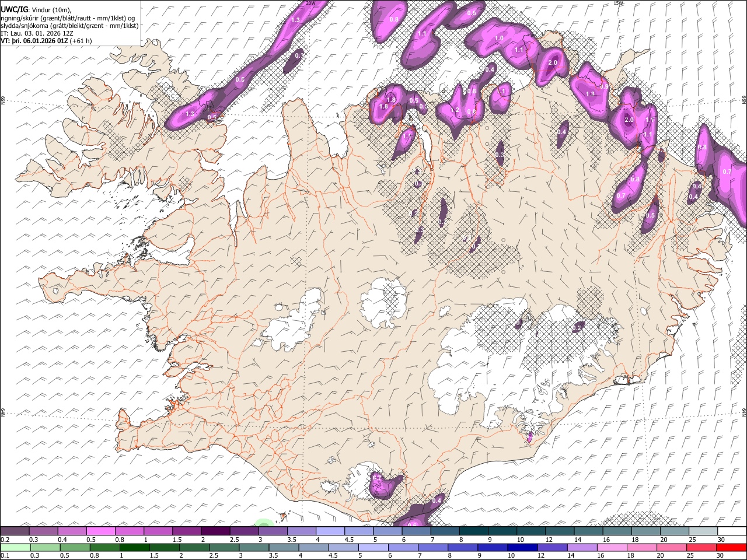747x560 pixels.
Task: Click the '15W' longitude label at top
Action: [618, 3]
